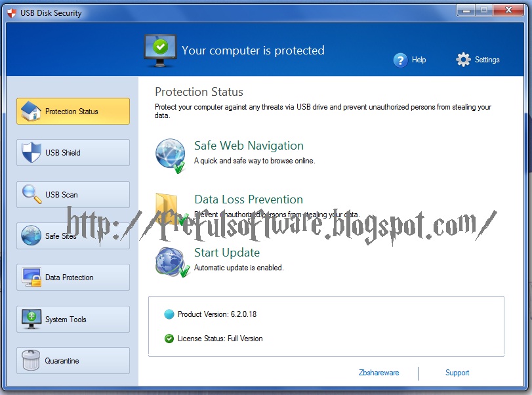Image resolution: width=532 pixels, height=395 pixels.
Task: Click the 'Product Version: 6.2.0.18' text
Action: tap(217, 314)
